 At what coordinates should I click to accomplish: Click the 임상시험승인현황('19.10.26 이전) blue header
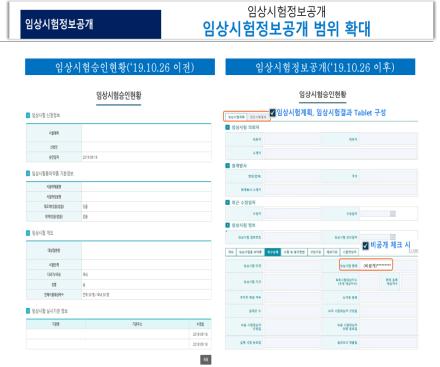click(120, 67)
